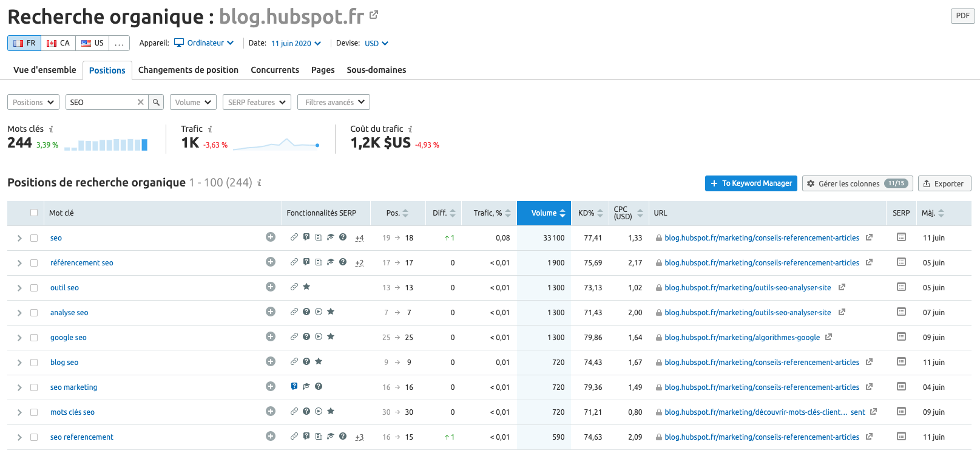Open the Volume filter dropdown

[x=193, y=102]
